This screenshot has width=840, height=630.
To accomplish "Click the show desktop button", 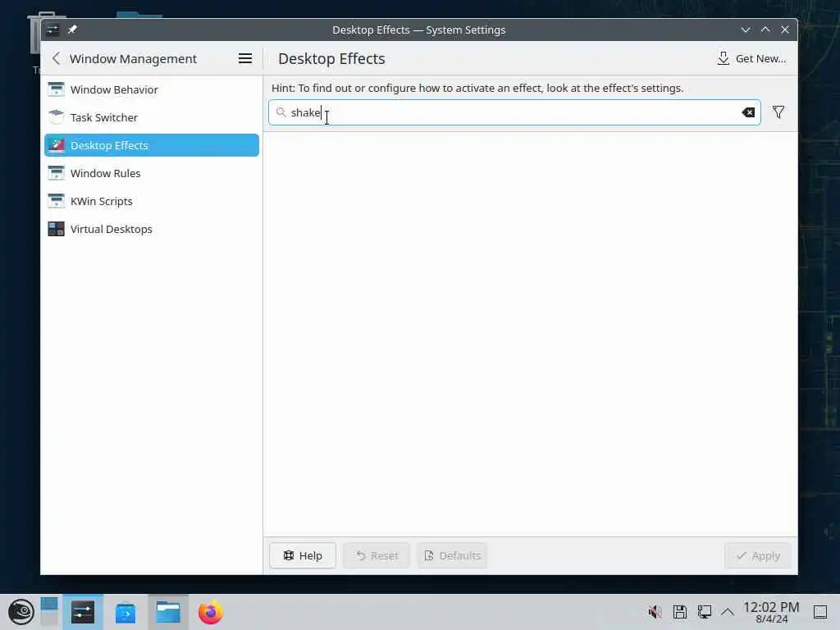I will point(820,612).
